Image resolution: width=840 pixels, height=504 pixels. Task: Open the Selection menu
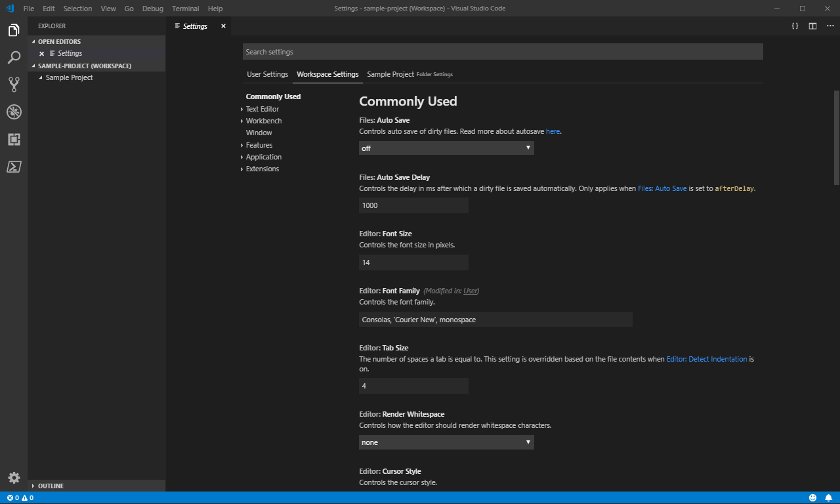coord(77,9)
